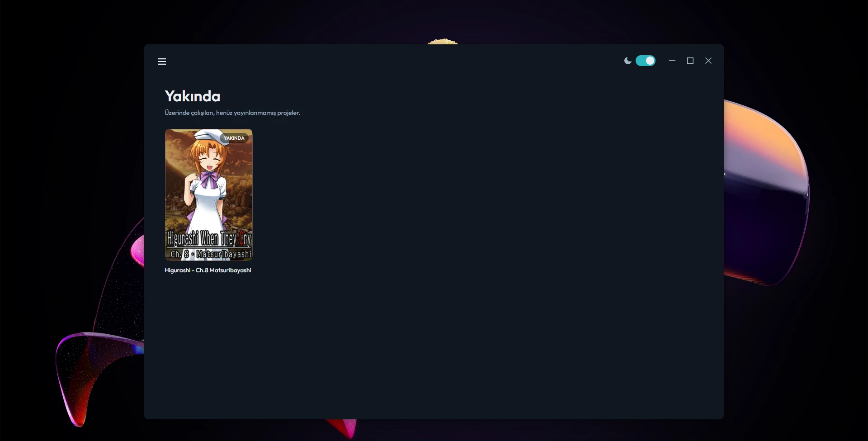Open the Higurashi Ch.8 Matsuribayashi cover thumbnail
Viewport: 868px width, 441px height.
click(209, 195)
